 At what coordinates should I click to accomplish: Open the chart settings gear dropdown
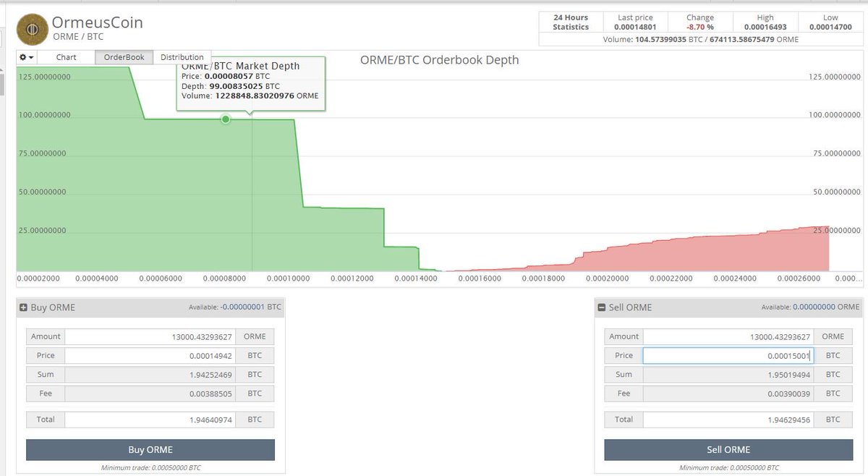point(27,57)
